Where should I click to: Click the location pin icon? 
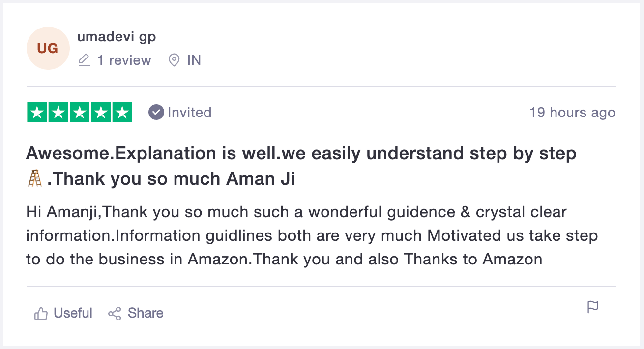[174, 60]
